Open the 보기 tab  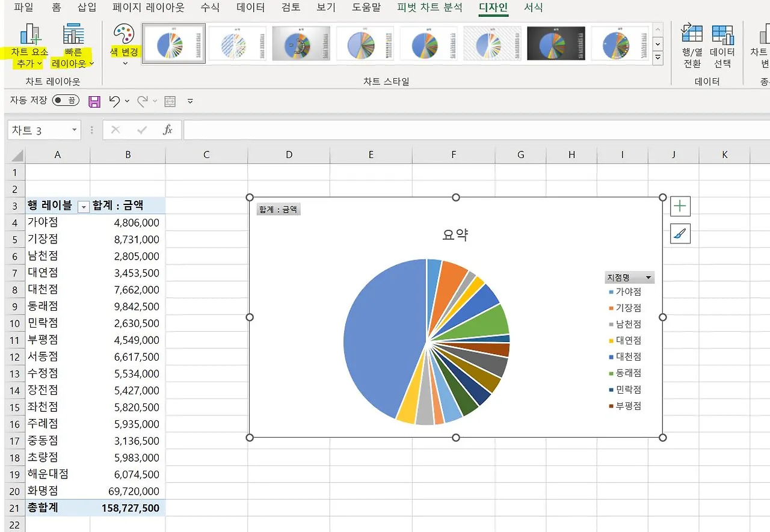[x=326, y=8]
